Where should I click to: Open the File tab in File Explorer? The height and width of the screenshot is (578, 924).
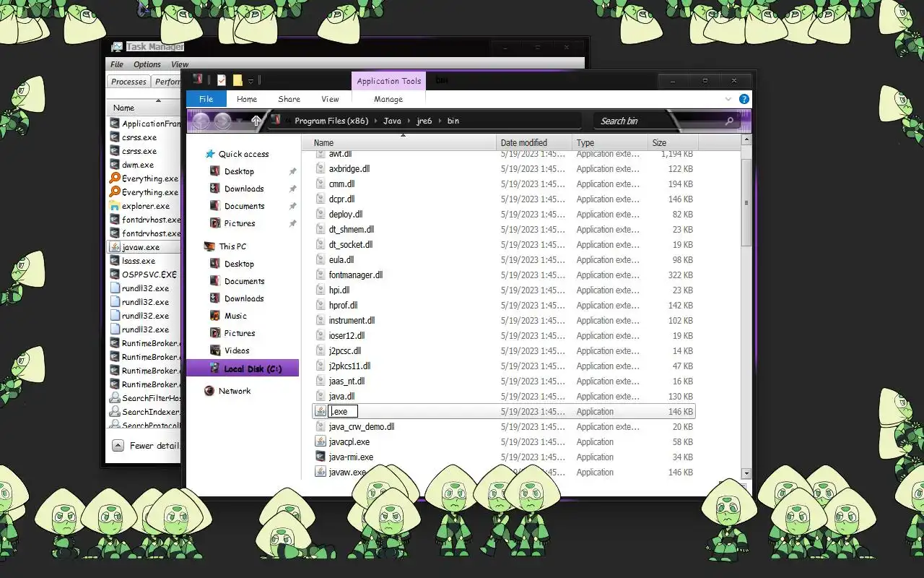(206, 99)
